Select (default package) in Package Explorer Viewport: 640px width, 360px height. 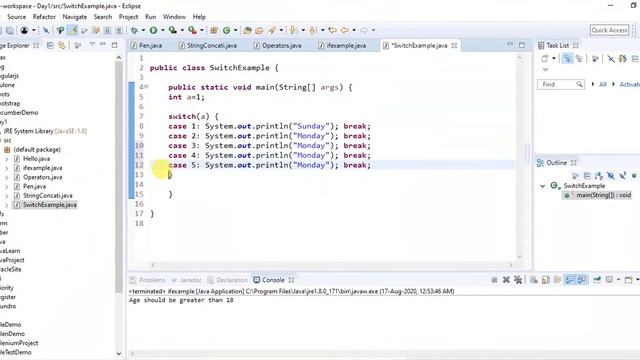click(37, 149)
